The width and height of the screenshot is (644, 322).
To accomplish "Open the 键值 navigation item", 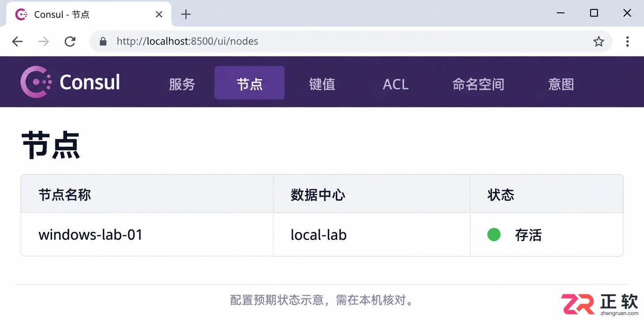I will [322, 84].
